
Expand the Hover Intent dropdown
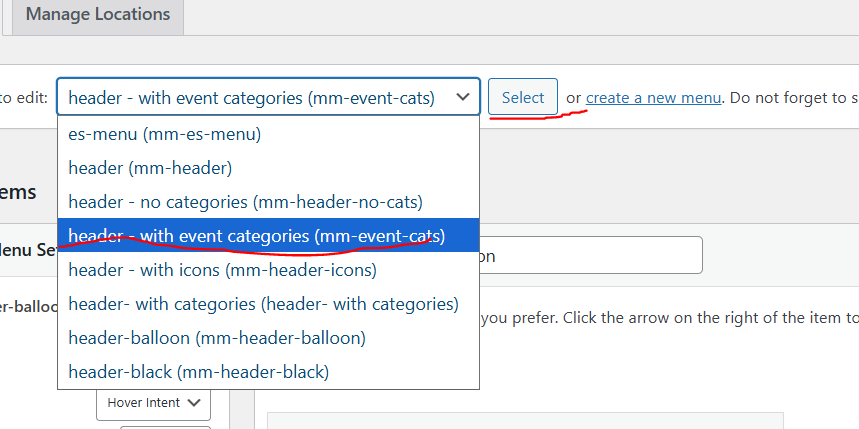pyautogui.click(x=153, y=403)
